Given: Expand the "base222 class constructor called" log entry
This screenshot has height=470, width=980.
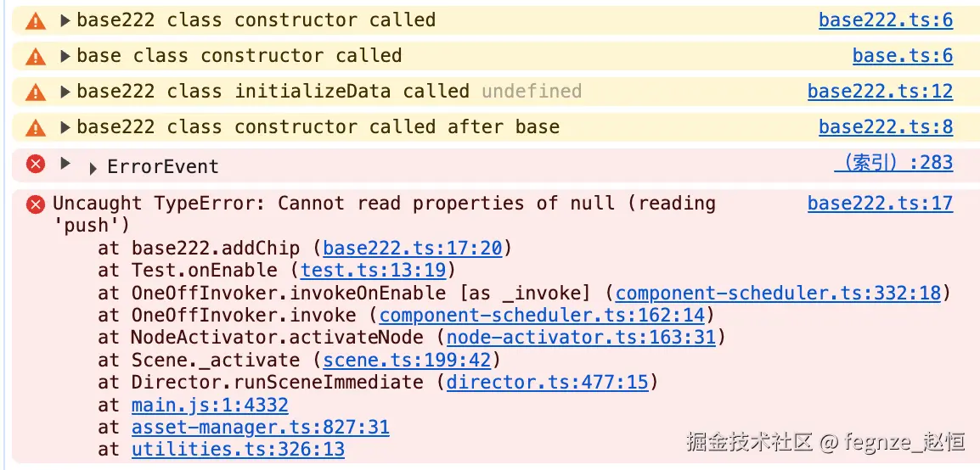Looking at the screenshot, I should [65, 20].
